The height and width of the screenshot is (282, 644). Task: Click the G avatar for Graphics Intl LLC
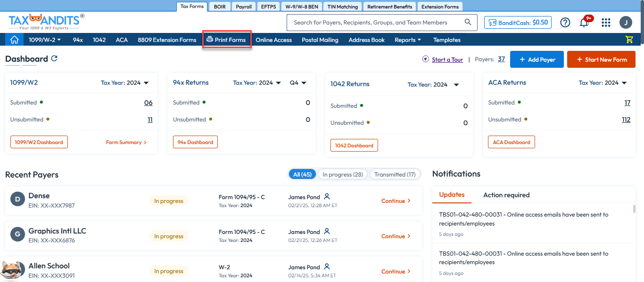(17, 234)
